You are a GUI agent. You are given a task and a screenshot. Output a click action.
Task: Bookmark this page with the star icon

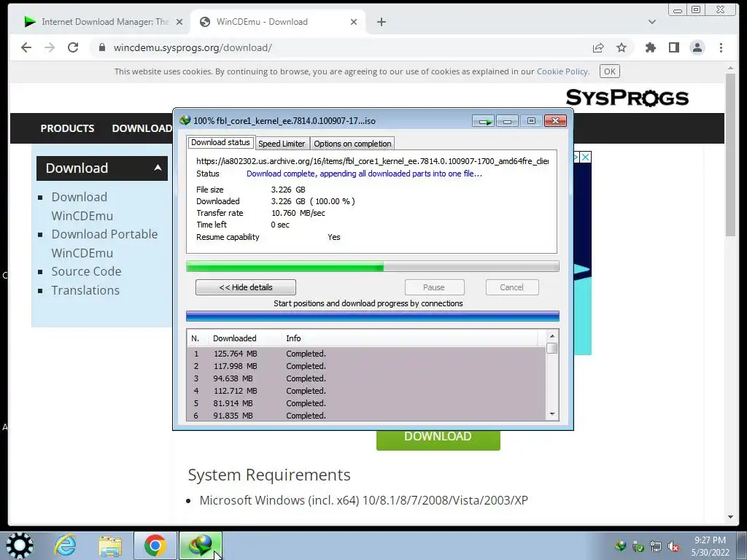tap(622, 47)
